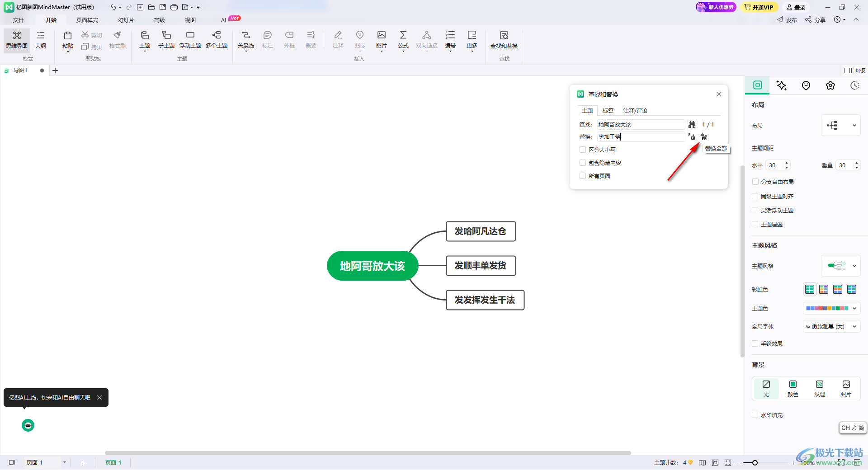Toggle same-level topic alignment (同级主题对齐)

755,196
